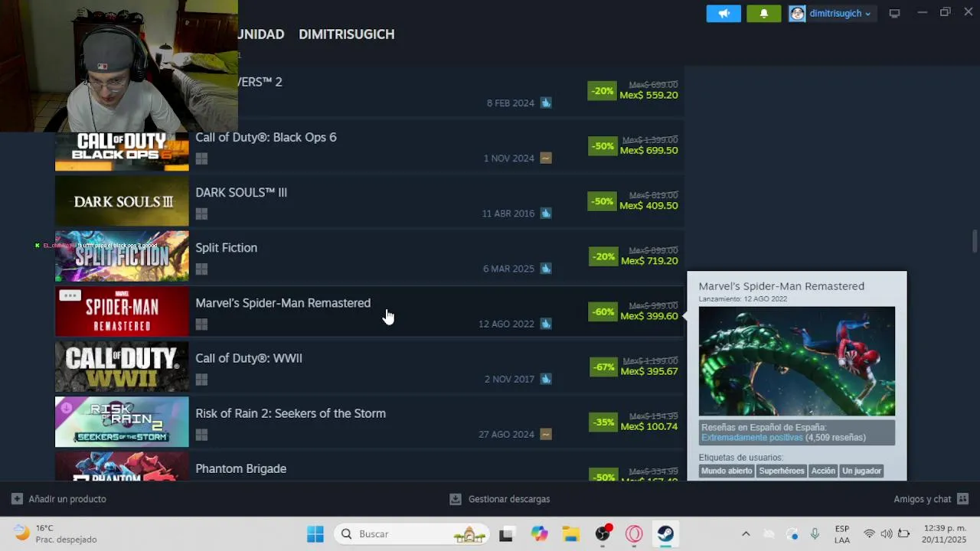Open the Steam announcements megaphone button
The width and height of the screenshot is (980, 551).
point(724,14)
